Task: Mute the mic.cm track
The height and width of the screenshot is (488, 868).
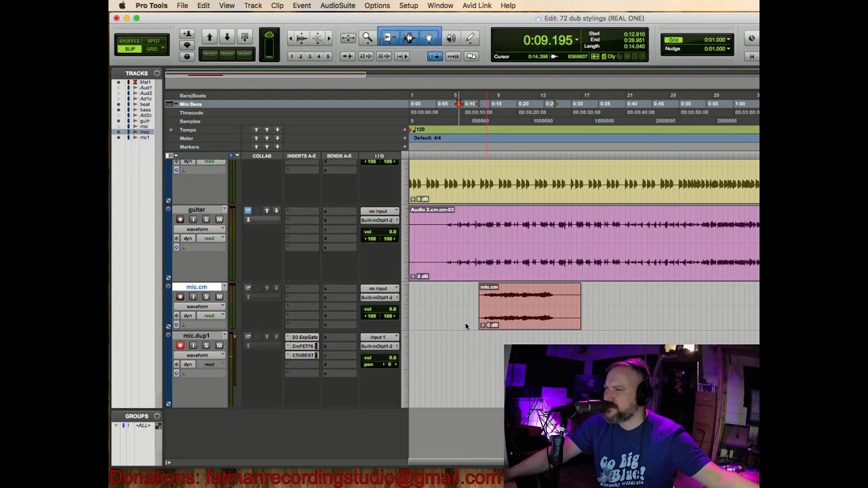Action: 219,296
